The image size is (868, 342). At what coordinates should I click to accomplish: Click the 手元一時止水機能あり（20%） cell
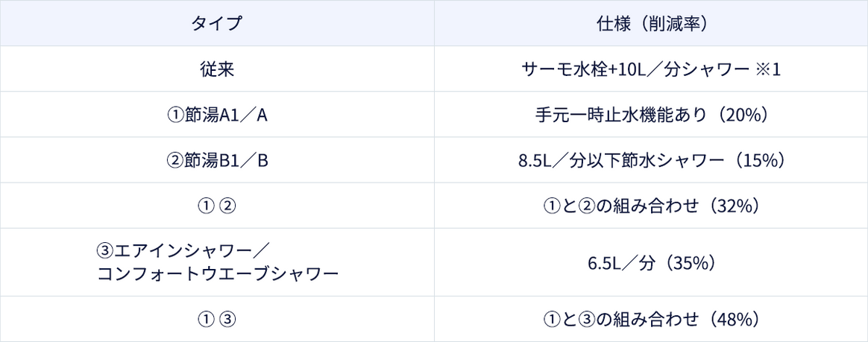click(651, 115)
